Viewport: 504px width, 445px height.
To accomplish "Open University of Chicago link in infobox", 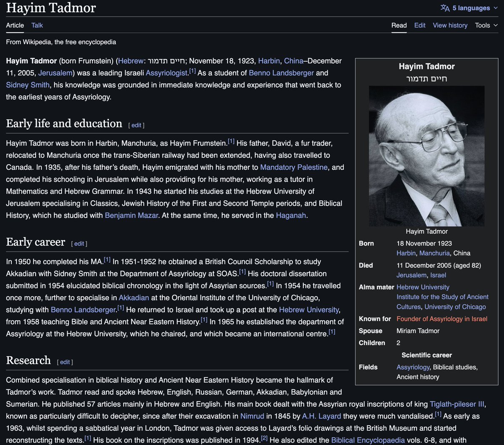I will pos(455,307).
